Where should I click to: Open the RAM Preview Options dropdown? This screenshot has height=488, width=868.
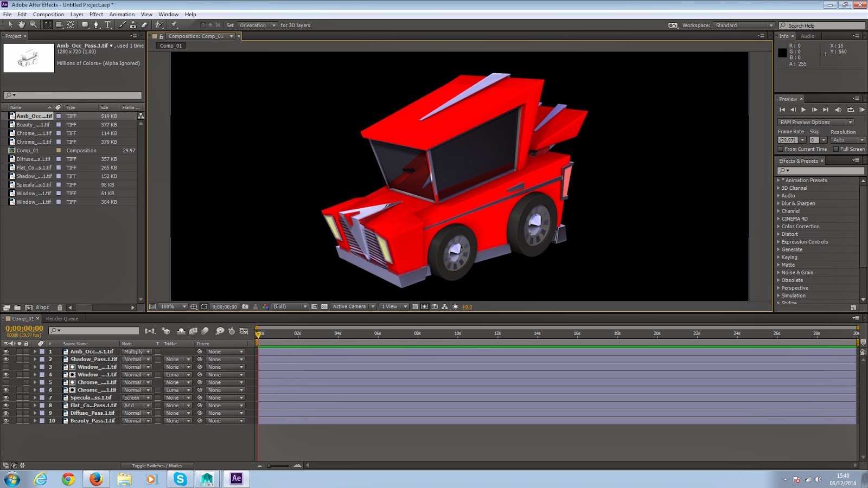[x=816, y=122]
